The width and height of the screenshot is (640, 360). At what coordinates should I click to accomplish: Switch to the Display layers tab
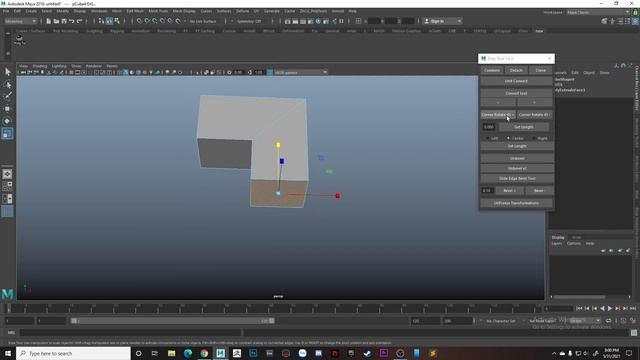pos(558,238)
